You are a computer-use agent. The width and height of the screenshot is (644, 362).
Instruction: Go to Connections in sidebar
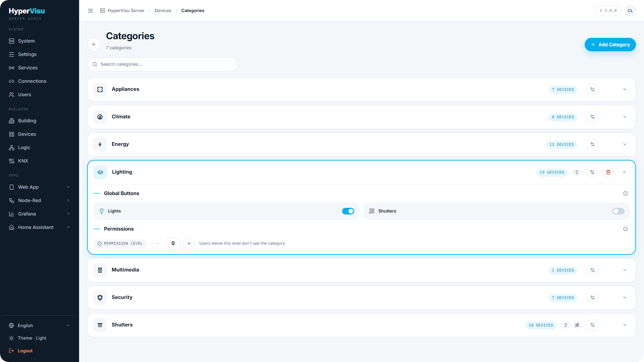coord(40,81)
